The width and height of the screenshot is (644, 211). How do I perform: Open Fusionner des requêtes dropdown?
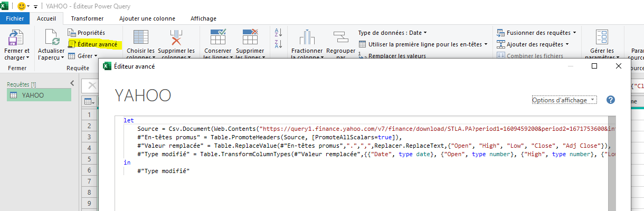coord(536,33)
